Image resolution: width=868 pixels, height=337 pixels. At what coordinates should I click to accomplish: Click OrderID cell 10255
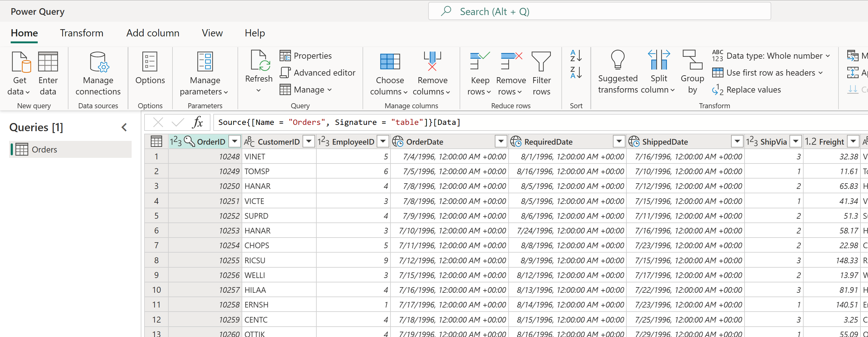(205, 260)
